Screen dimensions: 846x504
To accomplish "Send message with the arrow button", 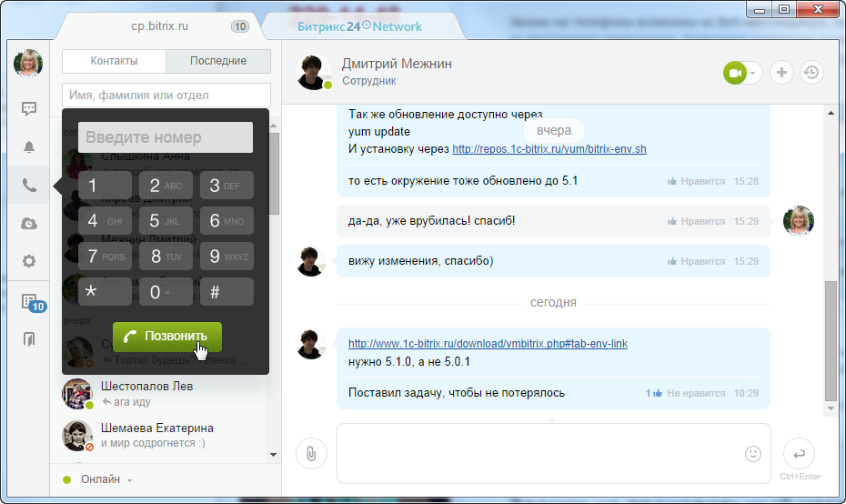I will point(799,454).
